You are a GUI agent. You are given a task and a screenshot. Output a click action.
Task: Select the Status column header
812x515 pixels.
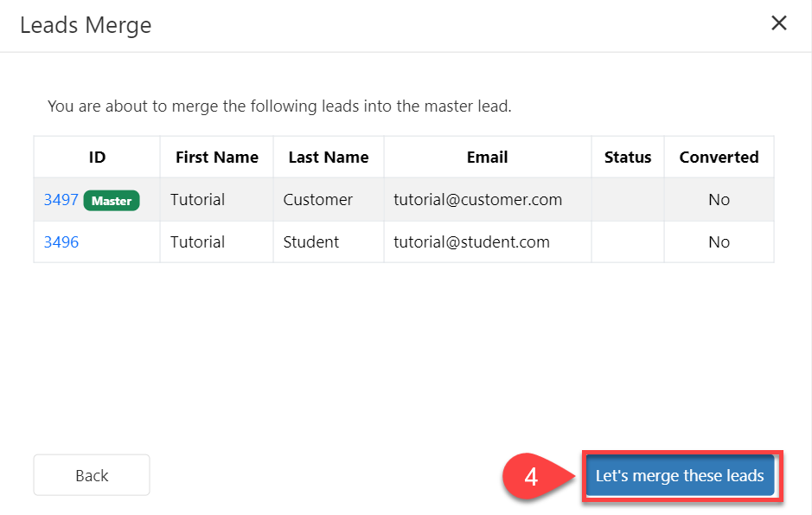click(x=628, y=158)
